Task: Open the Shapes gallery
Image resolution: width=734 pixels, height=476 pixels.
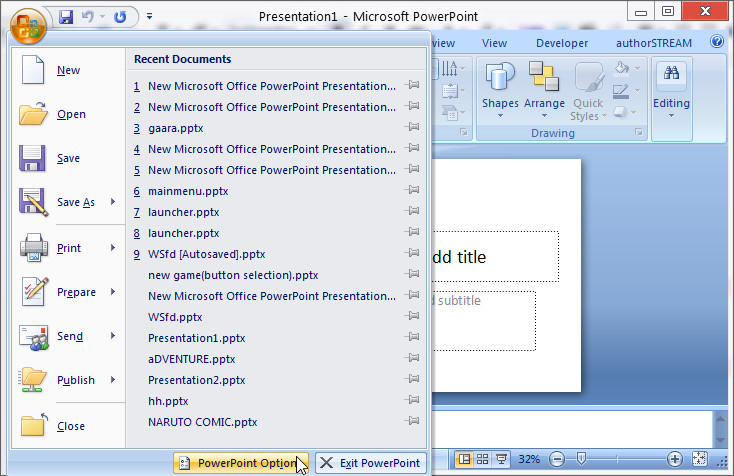Action: tap(500, 90)
